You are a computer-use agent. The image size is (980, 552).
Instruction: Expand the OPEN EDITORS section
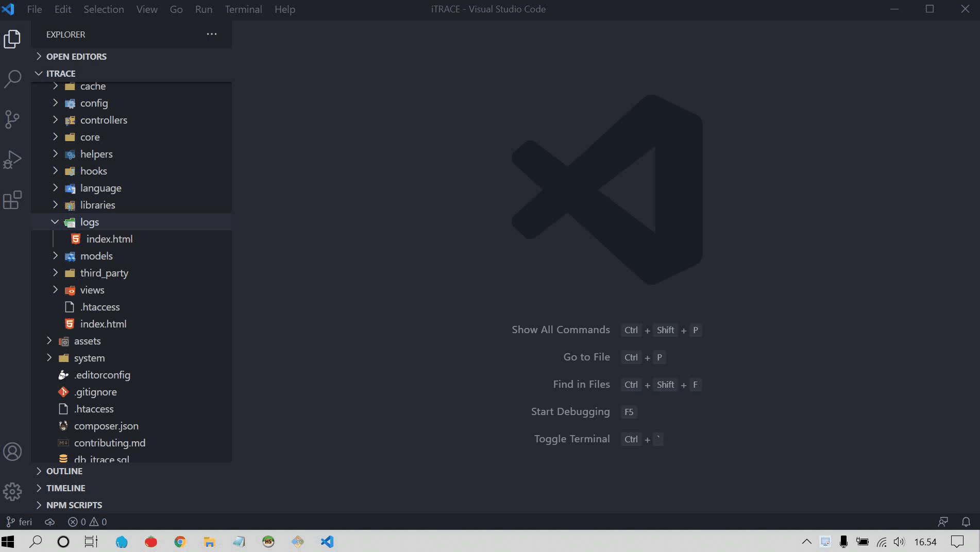pos(131,57)
